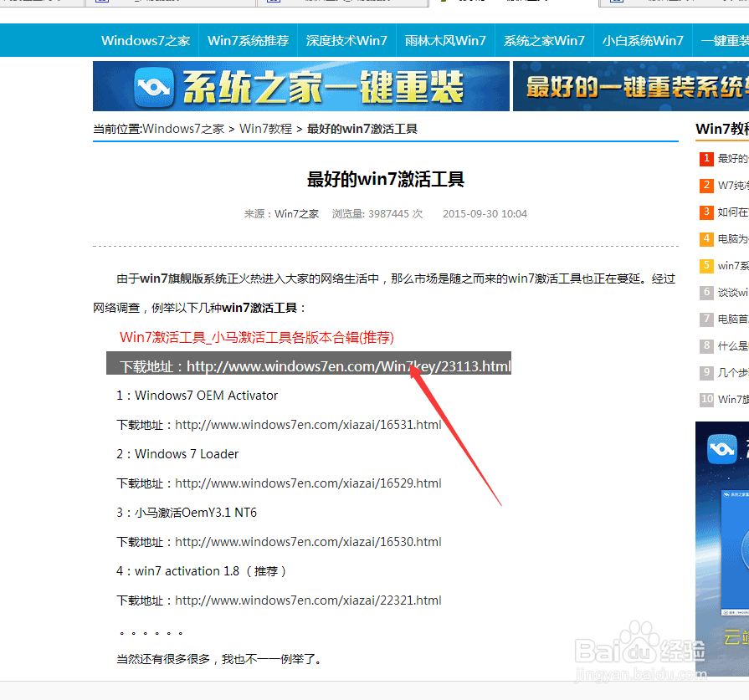Open sidebar article starting with 谈谈wi

point(733,292)
